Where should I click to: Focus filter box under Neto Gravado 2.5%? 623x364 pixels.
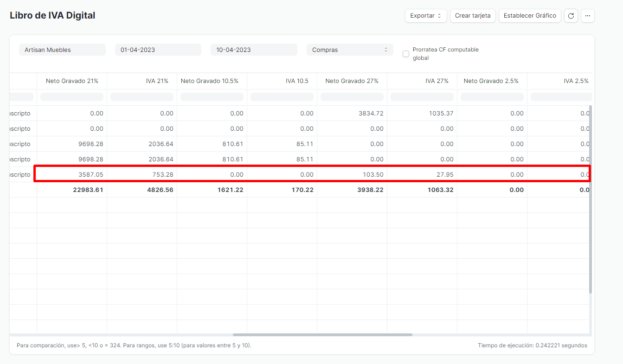[492, 97]
